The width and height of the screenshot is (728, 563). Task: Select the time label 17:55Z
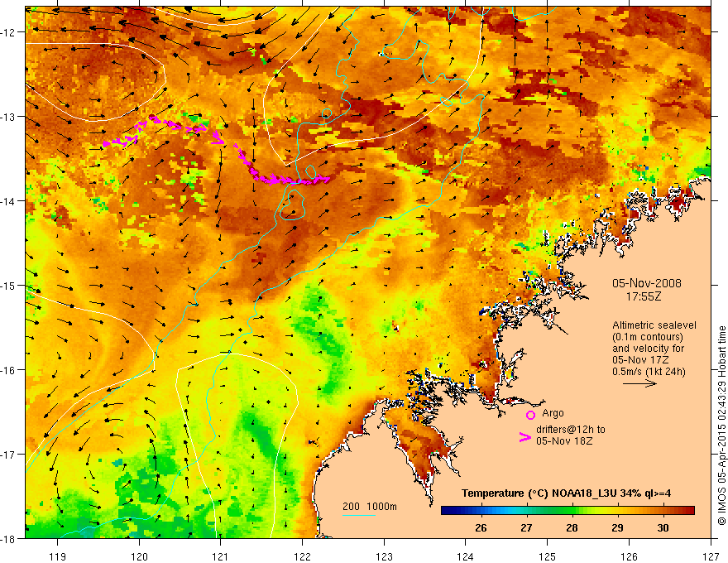pyautogui.click(x=644, y=296)
